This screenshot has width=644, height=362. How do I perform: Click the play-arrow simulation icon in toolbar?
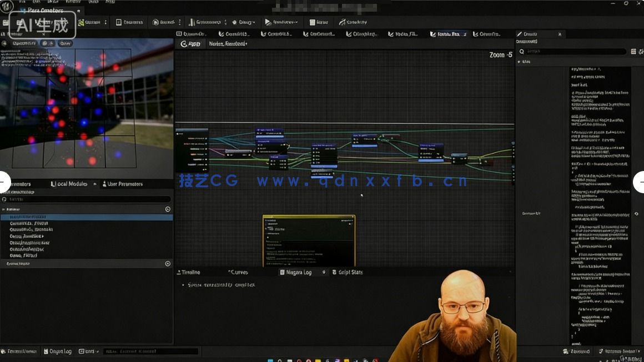(268, 22)
